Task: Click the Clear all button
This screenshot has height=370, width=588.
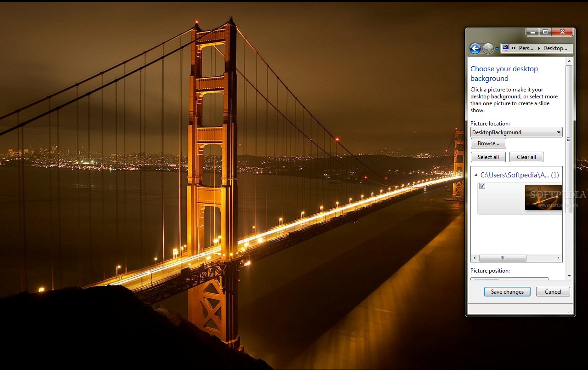Action: pyautogui.click(x=526, y=157)
